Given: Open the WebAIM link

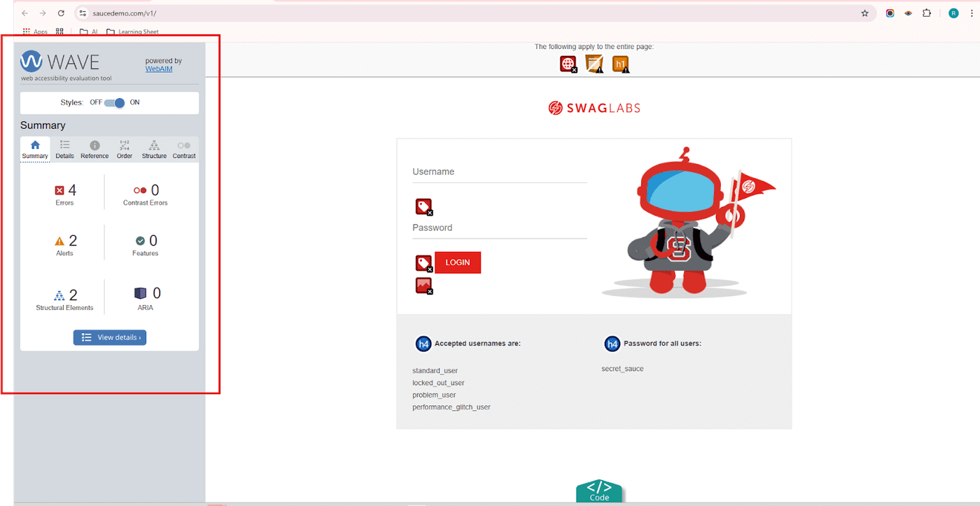Looking at the screenshot, I should 159,69.
